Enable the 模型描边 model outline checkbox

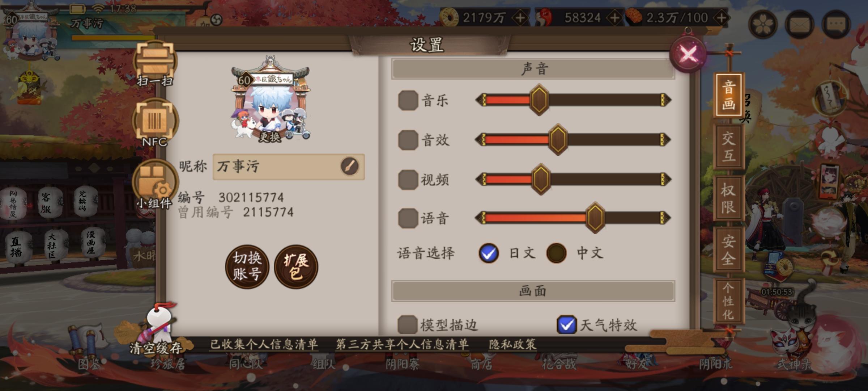point(407,324)
